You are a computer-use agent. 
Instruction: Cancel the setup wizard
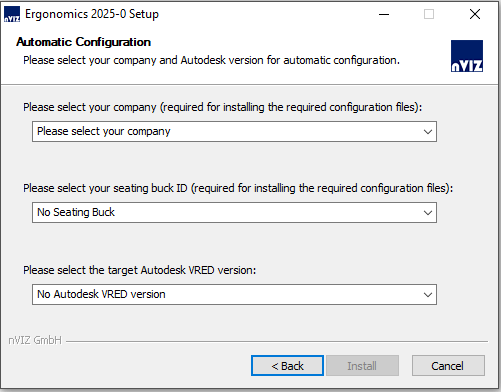click(x=448, y=366)
